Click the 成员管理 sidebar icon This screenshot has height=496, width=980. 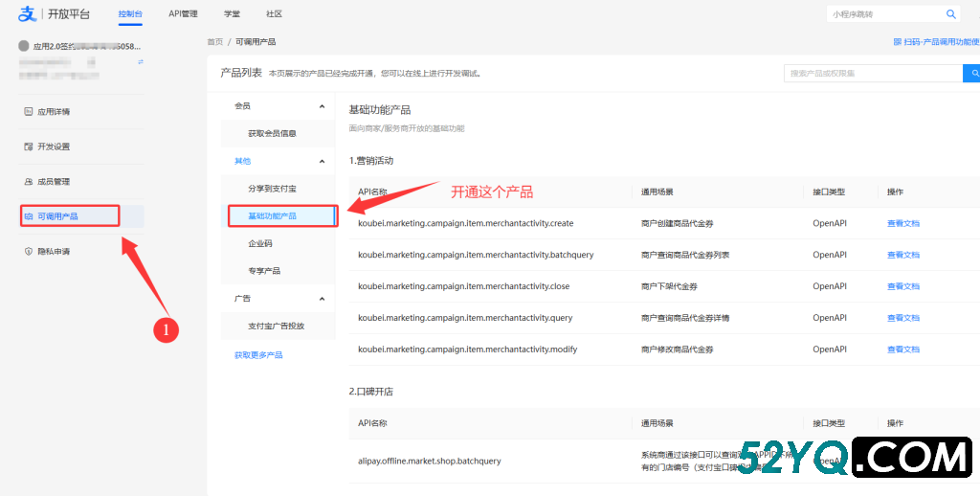28,182
